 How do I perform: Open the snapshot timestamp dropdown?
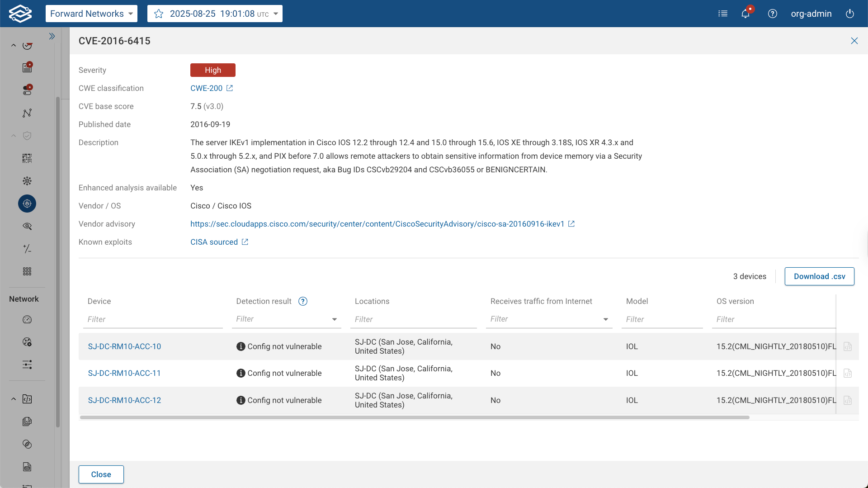(275, 14)
